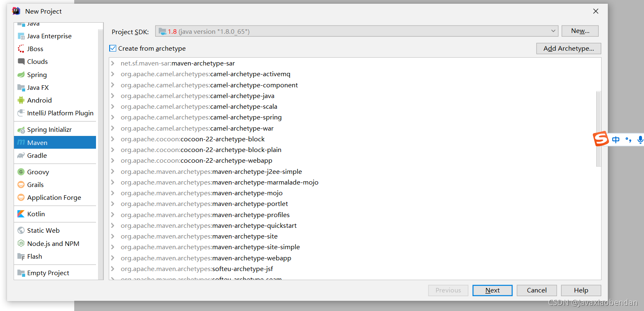Uncheck Create from archetype checkbox
Viewport: 644px width, 311px height.
coord(113,49)
